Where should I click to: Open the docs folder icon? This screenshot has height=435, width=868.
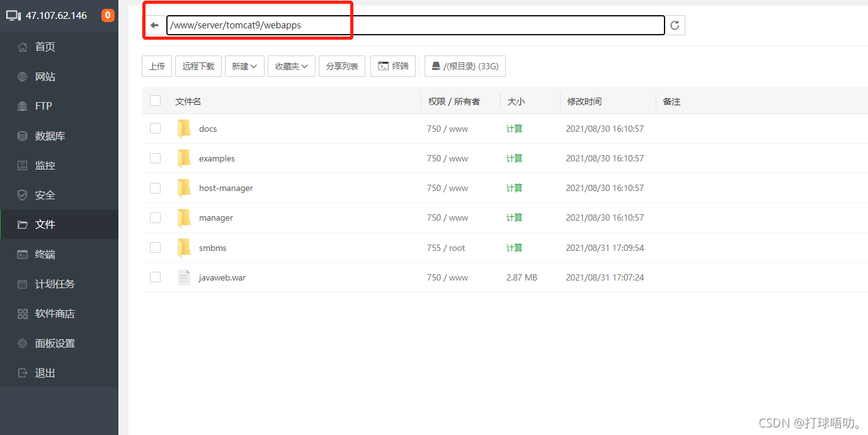(184, 129)
